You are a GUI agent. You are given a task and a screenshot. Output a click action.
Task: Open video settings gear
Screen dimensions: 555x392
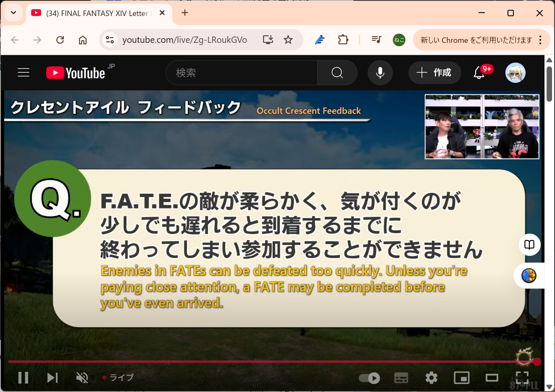pyautogui.click(x=431, y=378)
